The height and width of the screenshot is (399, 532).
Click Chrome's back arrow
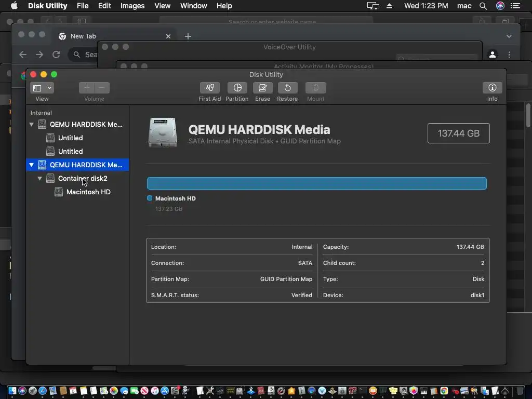pos(23,55)
